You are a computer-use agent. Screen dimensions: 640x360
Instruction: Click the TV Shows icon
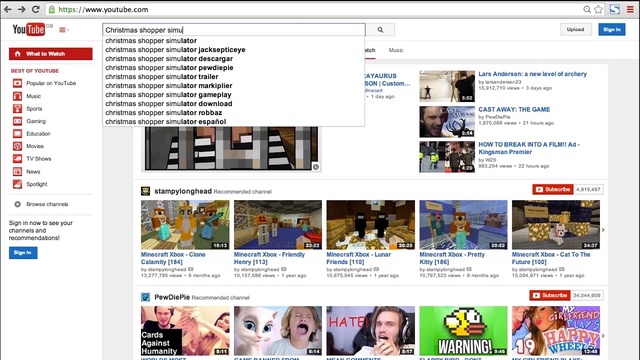tap(17, 159)
